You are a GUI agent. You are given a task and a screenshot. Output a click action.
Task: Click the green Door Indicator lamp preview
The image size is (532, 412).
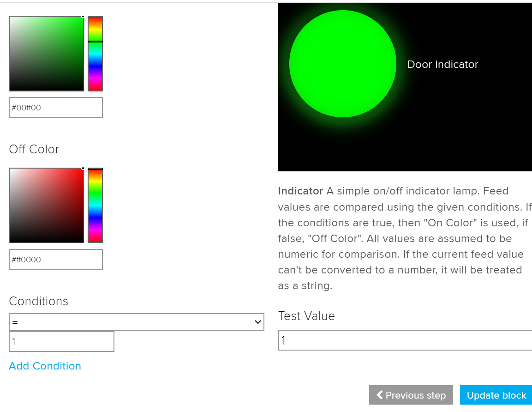click(342, 64)
